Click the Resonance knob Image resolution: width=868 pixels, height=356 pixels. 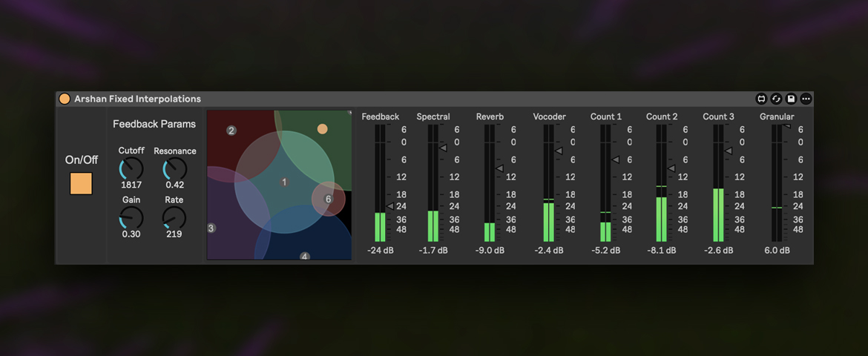(x=175, y=169)
